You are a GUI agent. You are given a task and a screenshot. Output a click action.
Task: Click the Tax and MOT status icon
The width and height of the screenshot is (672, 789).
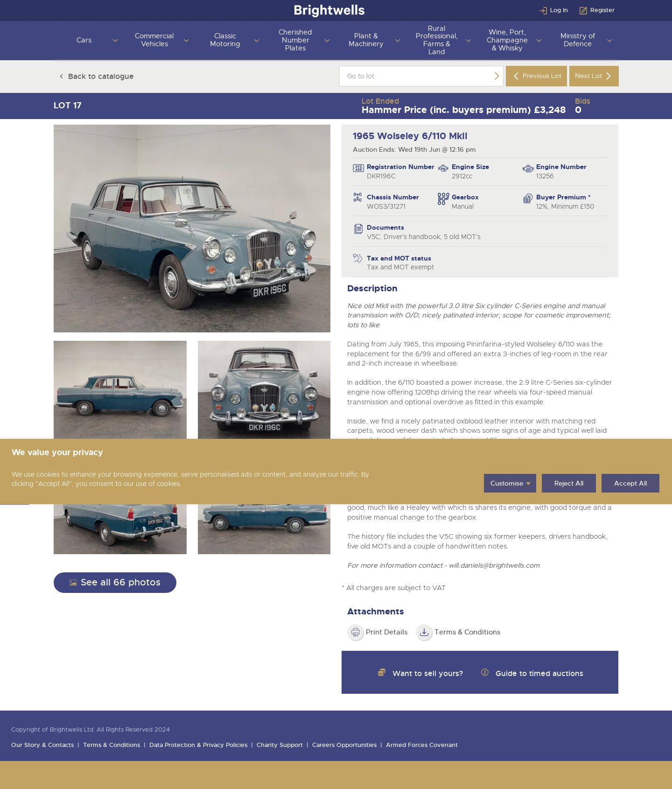(x=357, y=258)
